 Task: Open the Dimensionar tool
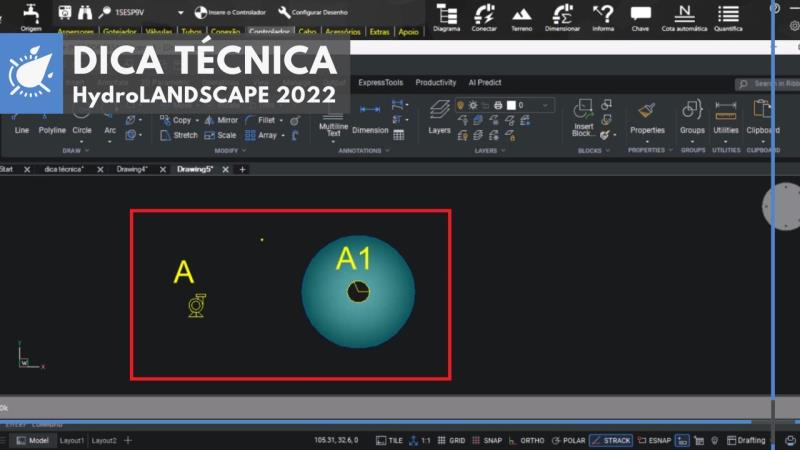click(x=562, y=17)
